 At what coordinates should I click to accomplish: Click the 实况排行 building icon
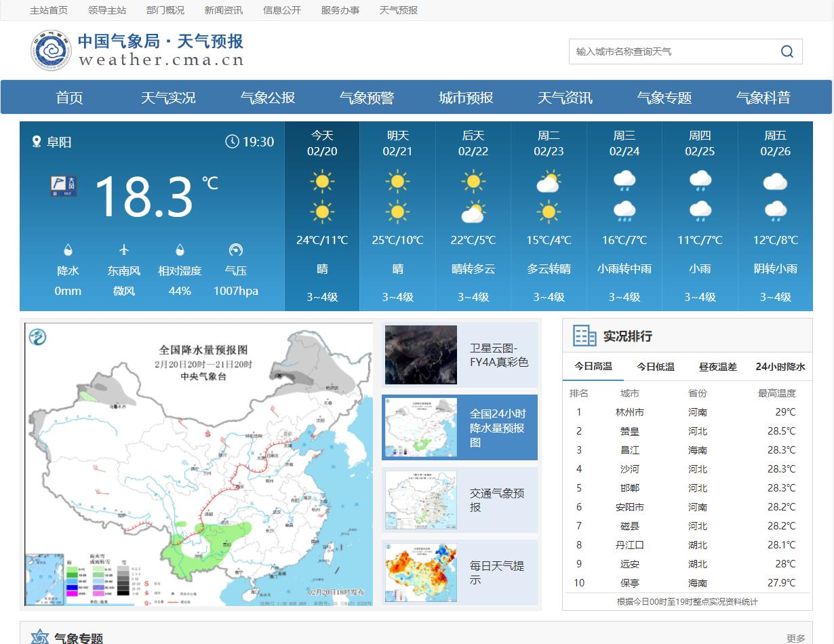(584, 336)
